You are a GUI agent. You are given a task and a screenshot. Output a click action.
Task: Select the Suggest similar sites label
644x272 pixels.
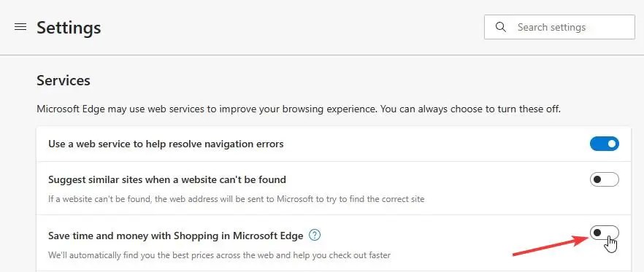[167, 179]
